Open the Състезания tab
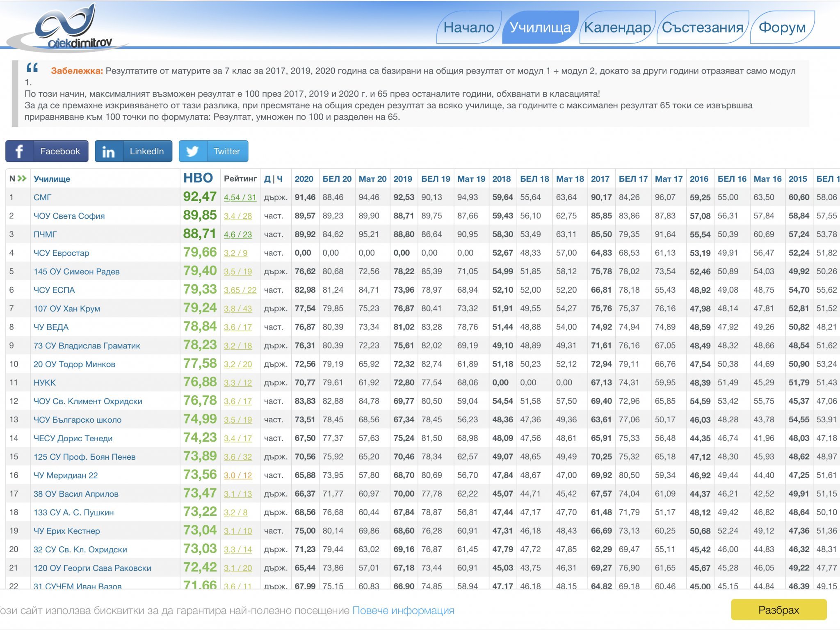 tap(702, 27)
